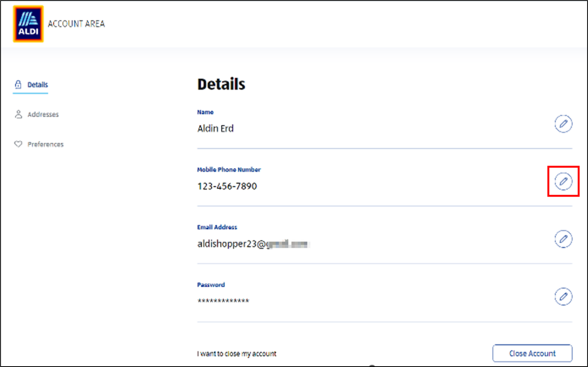The height and width of the screenshot is (367, 588).
Task: Click the ACCOUNT AREA header text
Action: (76, 24)
